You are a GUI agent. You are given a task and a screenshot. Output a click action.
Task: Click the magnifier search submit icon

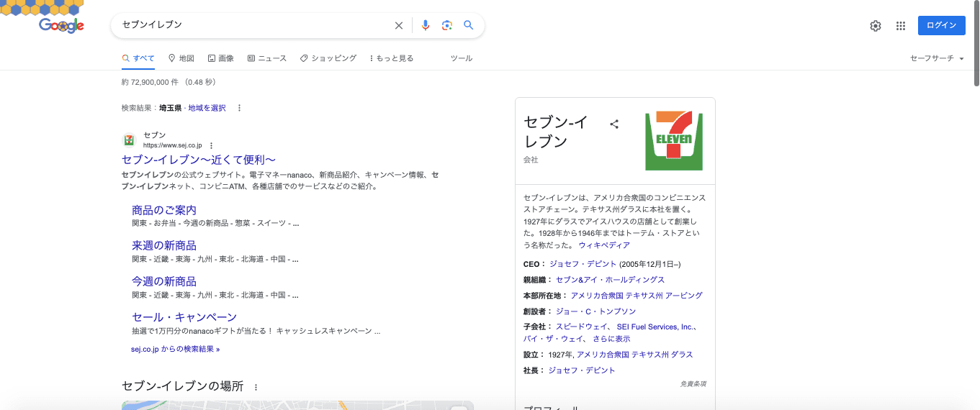pos(469,25)
